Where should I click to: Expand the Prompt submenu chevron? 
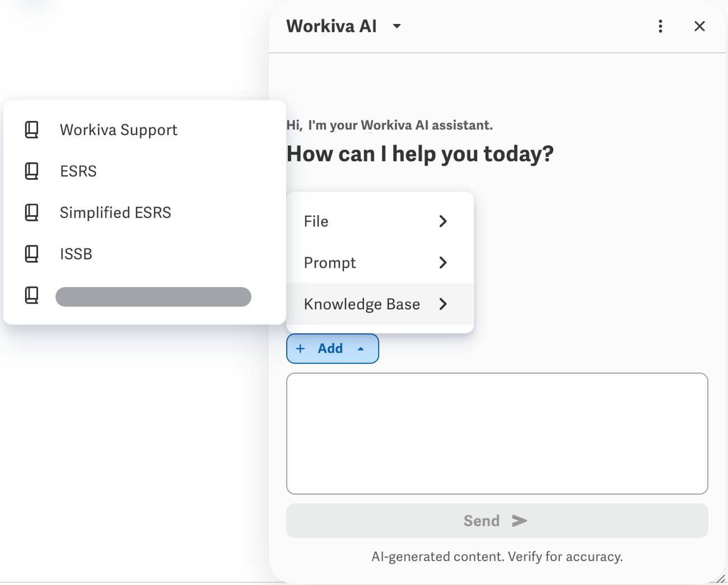444,263
